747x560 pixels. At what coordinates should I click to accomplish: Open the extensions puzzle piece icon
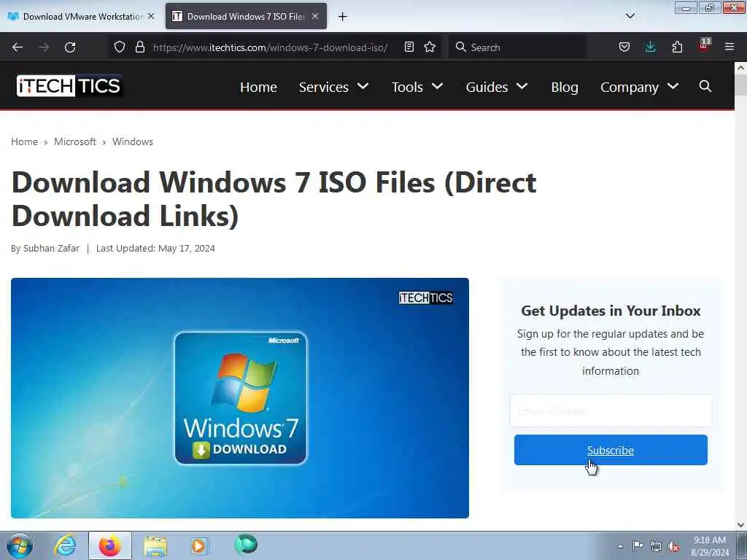point(677,47)
